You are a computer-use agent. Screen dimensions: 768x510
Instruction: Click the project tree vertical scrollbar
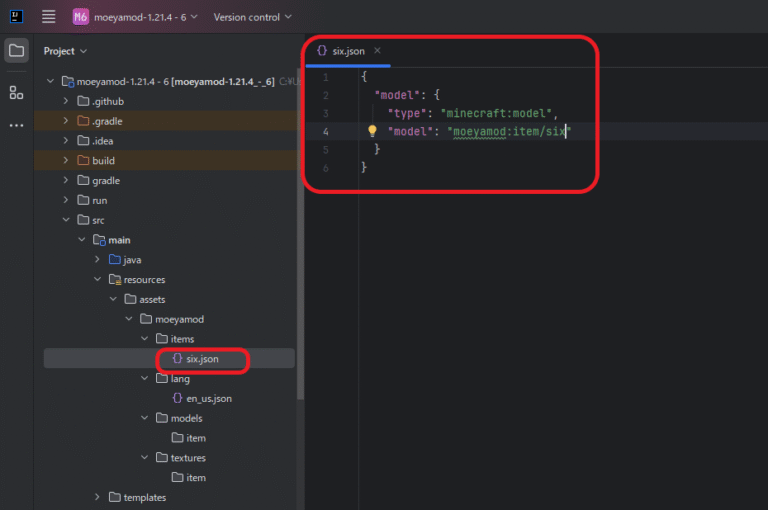coord(300,235)
